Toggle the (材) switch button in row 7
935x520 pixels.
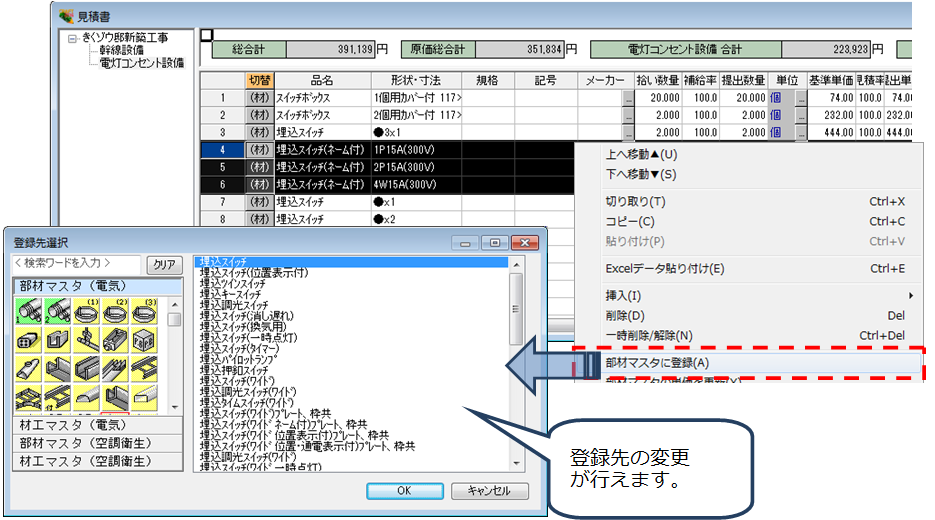pos(258,202)
